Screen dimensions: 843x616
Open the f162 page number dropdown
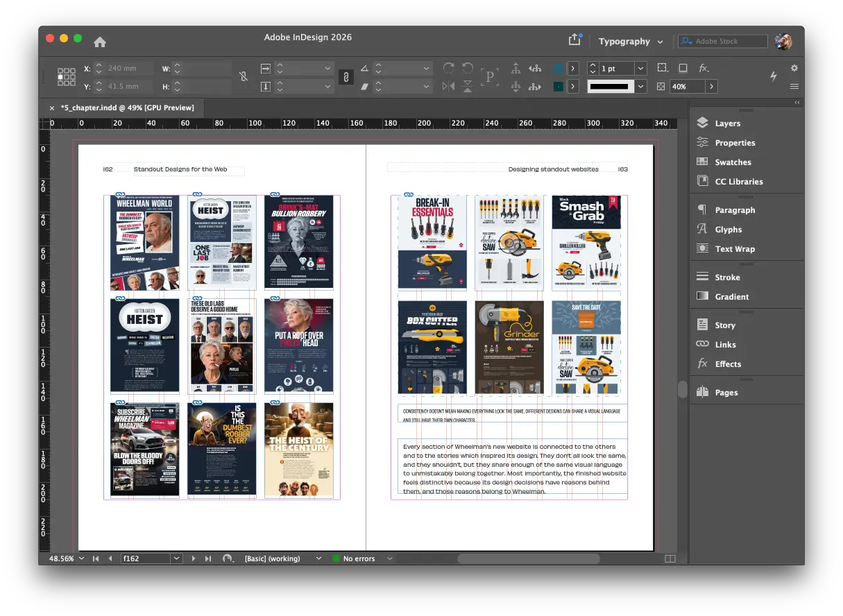176,558
